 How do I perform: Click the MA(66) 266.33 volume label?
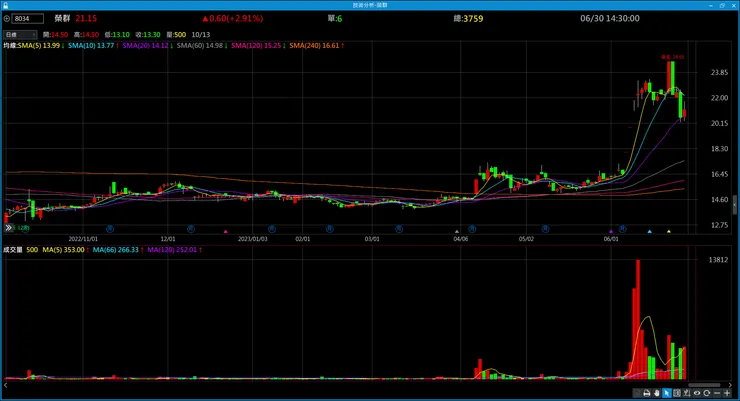pos(116,250)
